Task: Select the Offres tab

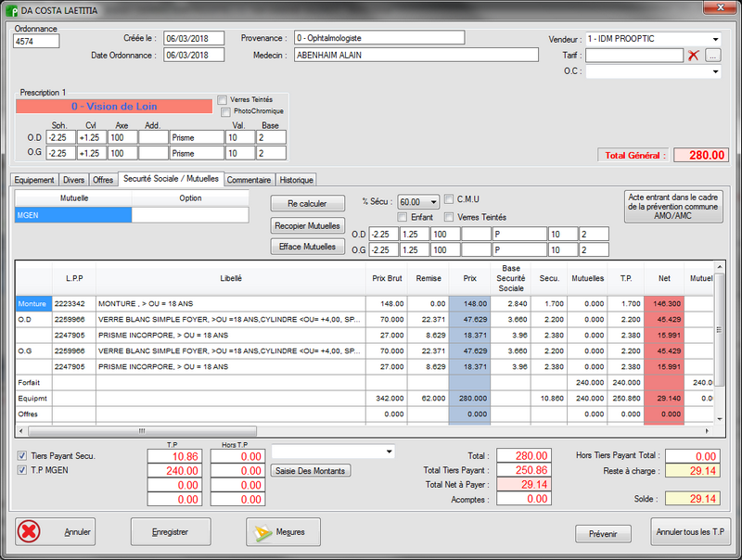Action: [x=103, y=180]
